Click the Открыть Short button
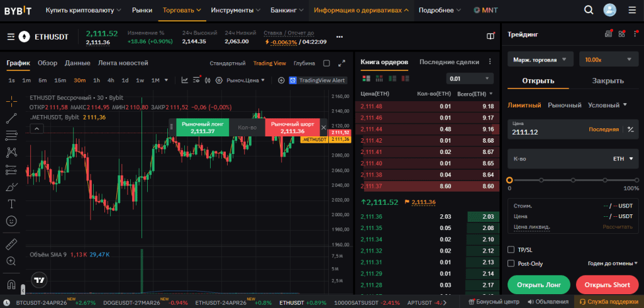The width and height of the screenshot is (644, 308). pos(608,285)
